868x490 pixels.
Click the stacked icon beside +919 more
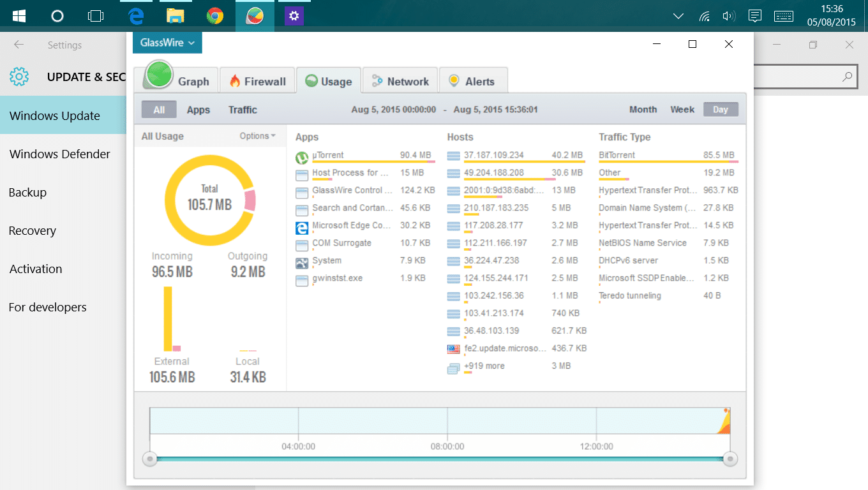tap(454, 367)
